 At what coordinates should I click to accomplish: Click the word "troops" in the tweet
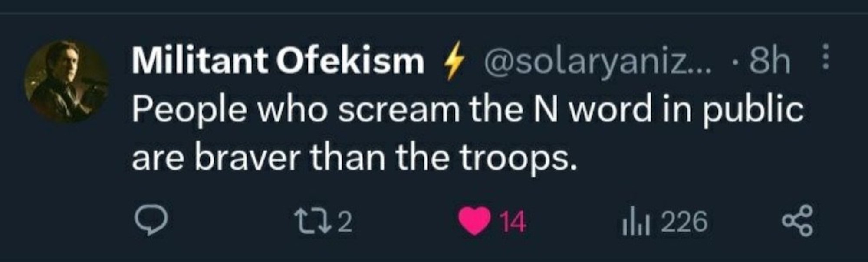[519, 158]
